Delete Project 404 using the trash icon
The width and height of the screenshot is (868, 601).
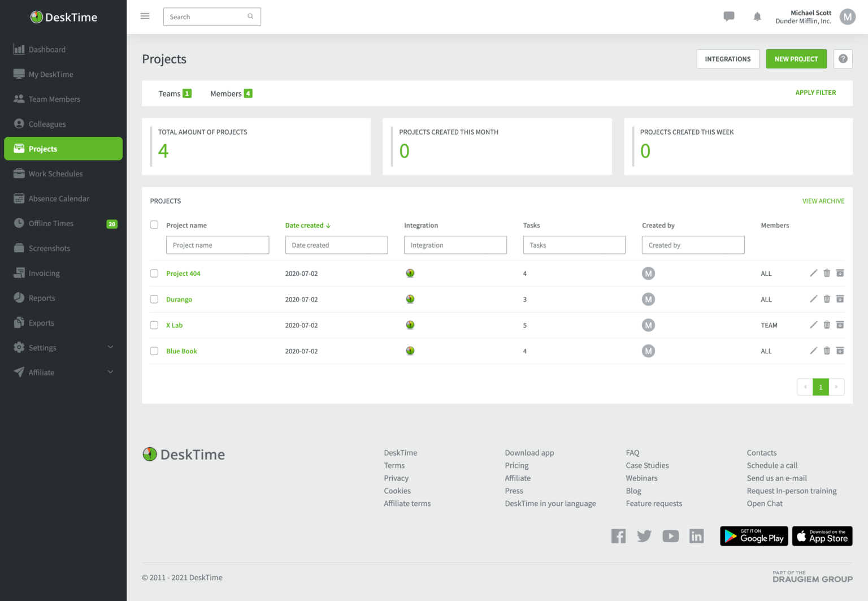[x=827, y=273]
